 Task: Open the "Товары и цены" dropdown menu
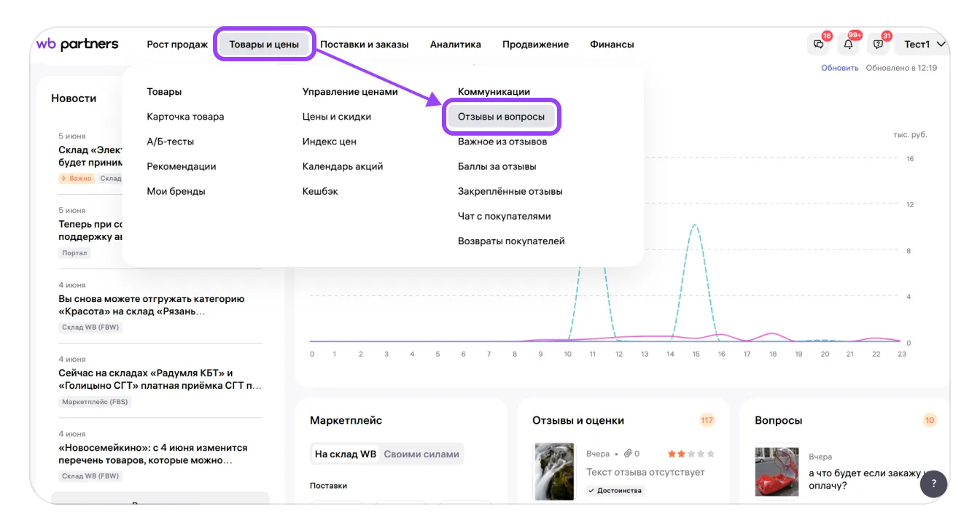coord(264,44)
